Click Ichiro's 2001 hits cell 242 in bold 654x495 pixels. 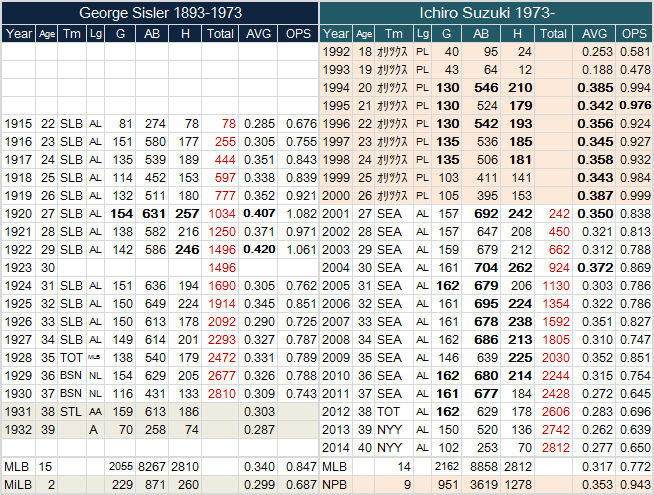pyautogui.click(x=518, y=214)
